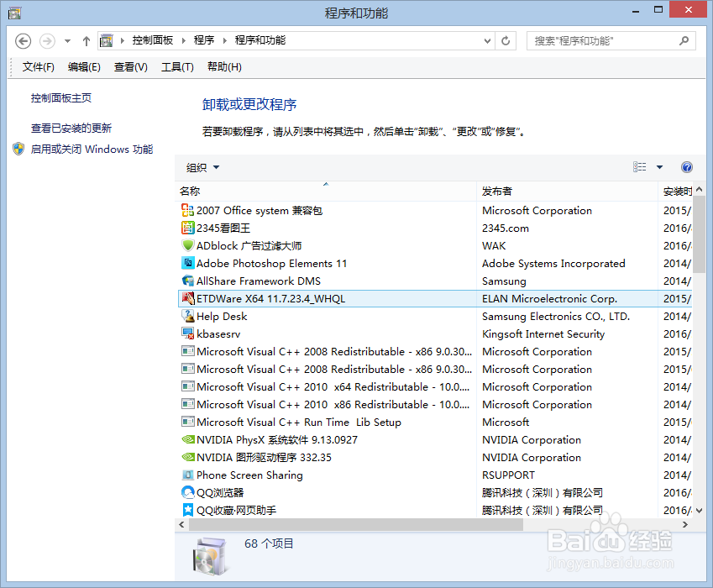The image size is (713, 588).
Task: Click 程序 breadcrumb in address bar
Action: pyautogui.click(x=204, y=40)
